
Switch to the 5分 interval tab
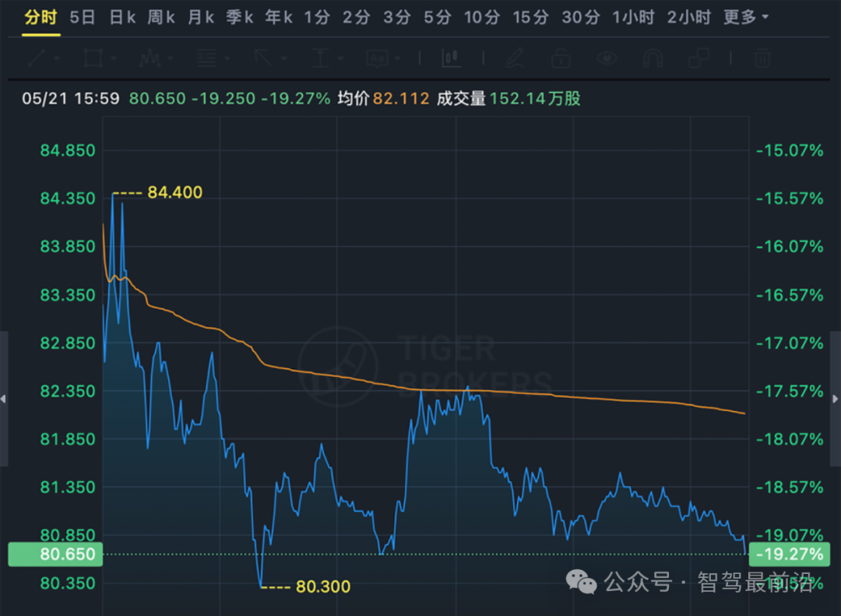[x=436, y=17]
